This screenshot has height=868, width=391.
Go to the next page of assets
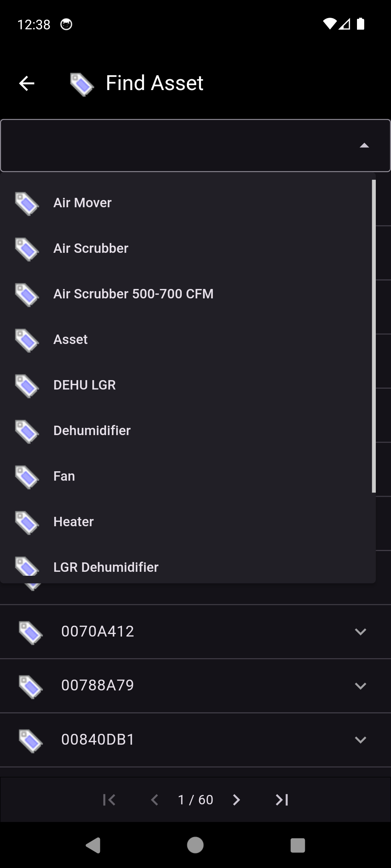coord(236,800)
